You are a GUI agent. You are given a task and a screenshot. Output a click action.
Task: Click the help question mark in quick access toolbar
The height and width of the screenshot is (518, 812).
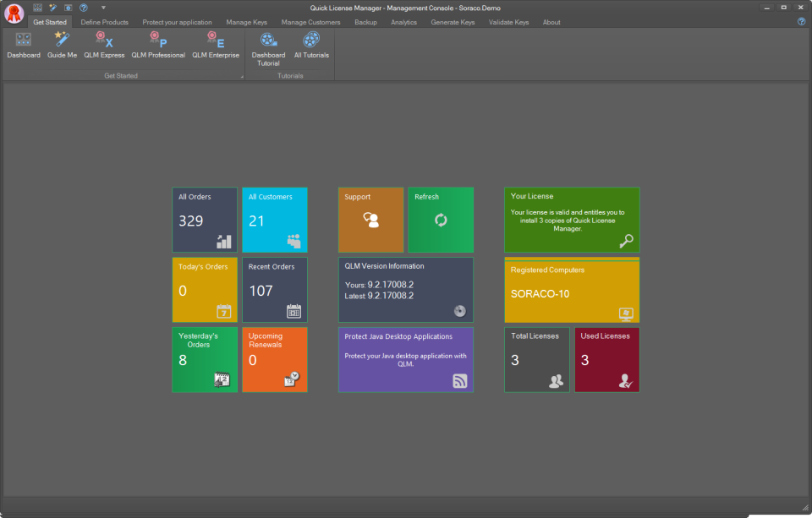(x=84, y=8)
